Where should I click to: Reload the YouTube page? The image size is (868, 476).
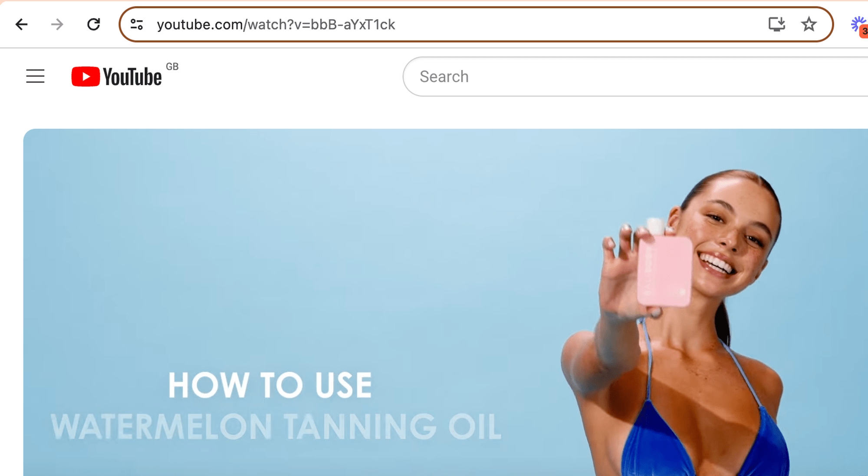click(93, 24)
